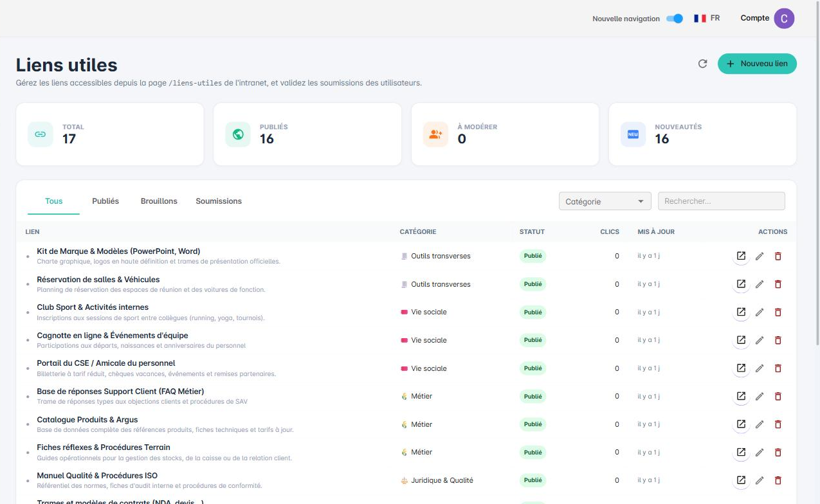
Task: Delete Club Sport & Activités internes entry
Action: (x=778, y=312)
